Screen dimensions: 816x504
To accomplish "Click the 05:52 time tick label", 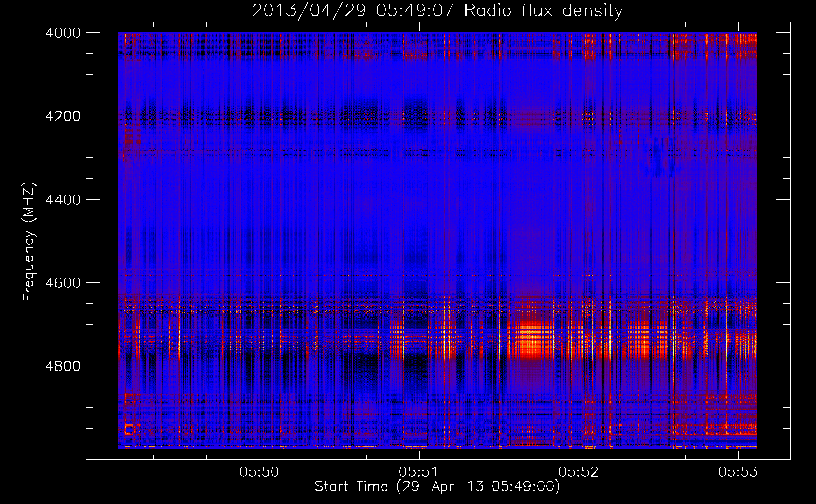I will 579,472.
